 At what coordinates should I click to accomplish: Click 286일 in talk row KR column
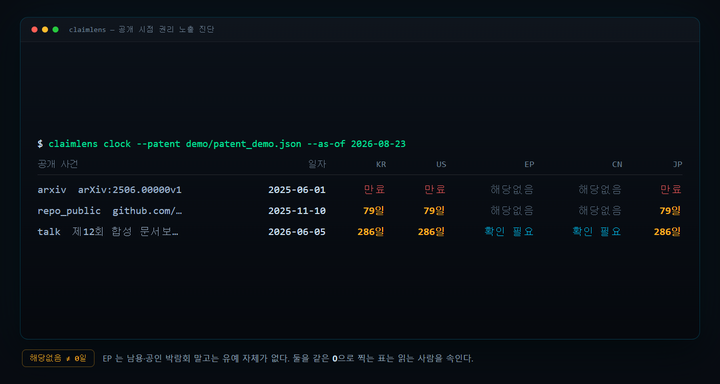(x=371, y=232)
